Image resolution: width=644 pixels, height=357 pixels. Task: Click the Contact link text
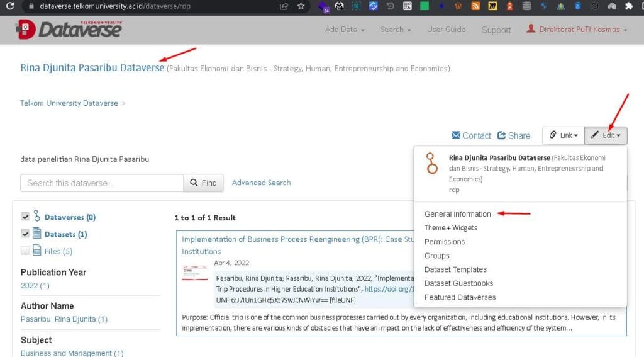[477, 136]
